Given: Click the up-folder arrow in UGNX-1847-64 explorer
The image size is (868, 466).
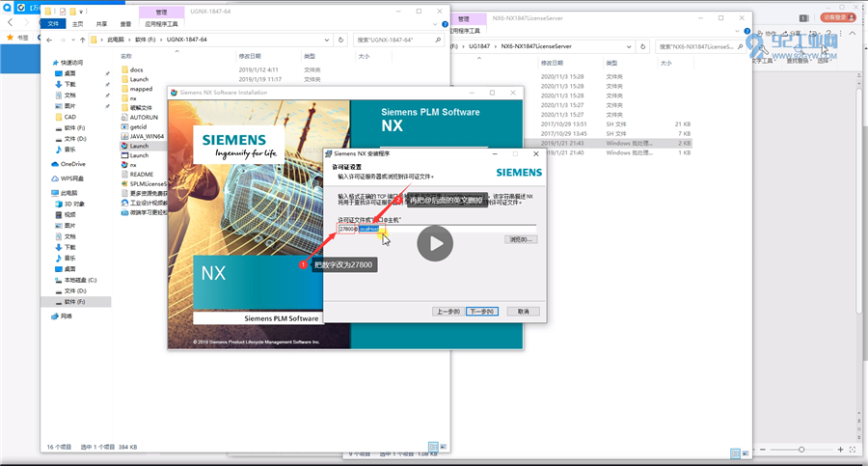Looking at the screenshot, I should coord(83,40).
